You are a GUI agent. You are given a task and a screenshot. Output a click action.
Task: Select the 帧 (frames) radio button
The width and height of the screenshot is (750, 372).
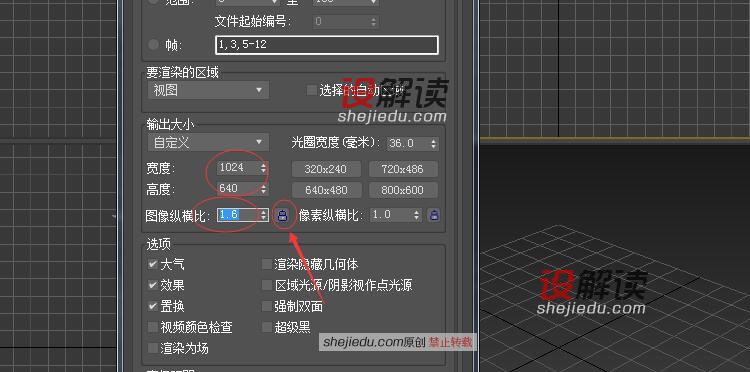[153, 45]
